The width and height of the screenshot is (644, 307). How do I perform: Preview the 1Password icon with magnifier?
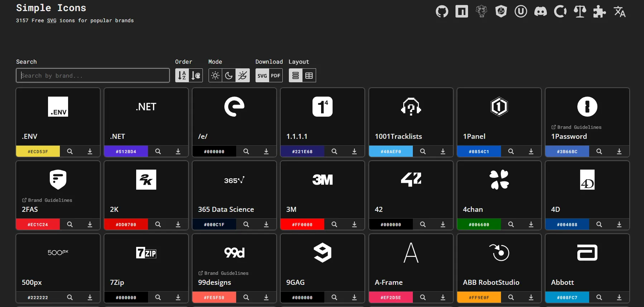[599, 151]
